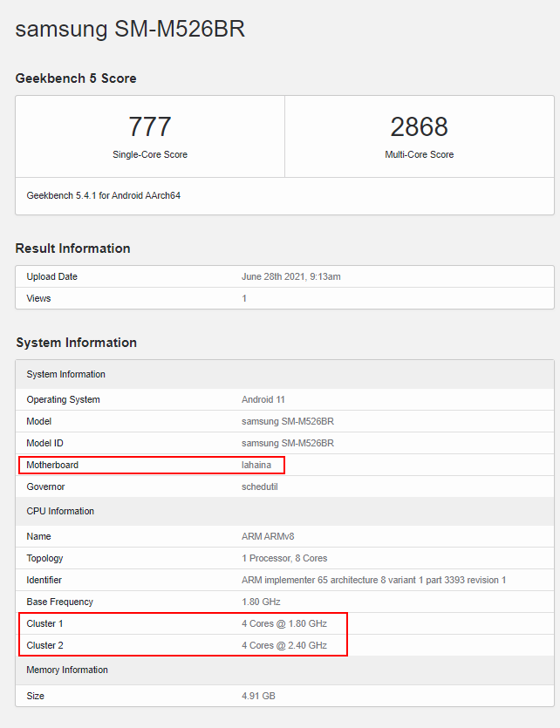Click the Cluster 1 value 4 Cores @ 1.80 GHz
The height and width of the screenshot is (728, 560).
point(284,623)
